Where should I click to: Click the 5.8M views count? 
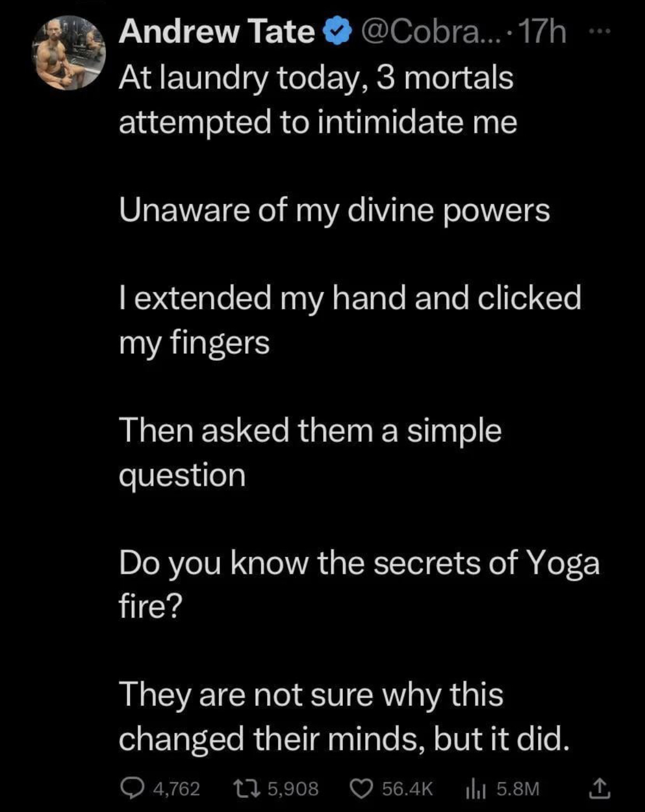(518, 789)
